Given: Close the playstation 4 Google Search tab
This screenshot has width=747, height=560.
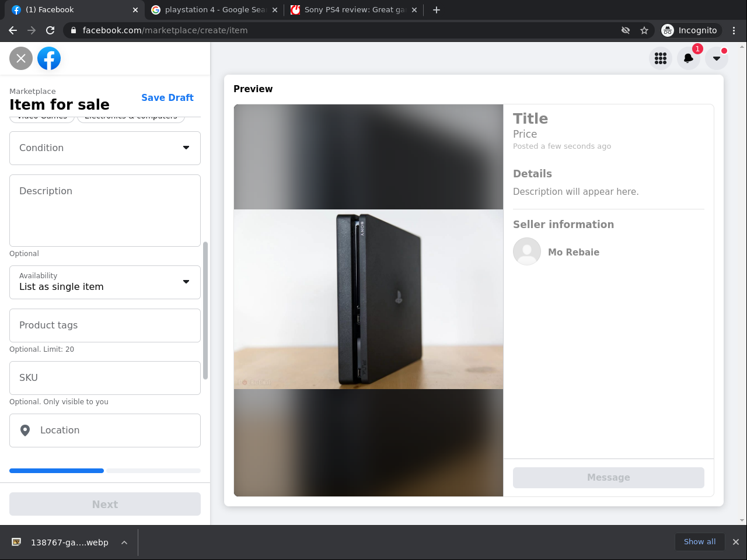Looking at the screenshot, I should (x=275, y=10).
